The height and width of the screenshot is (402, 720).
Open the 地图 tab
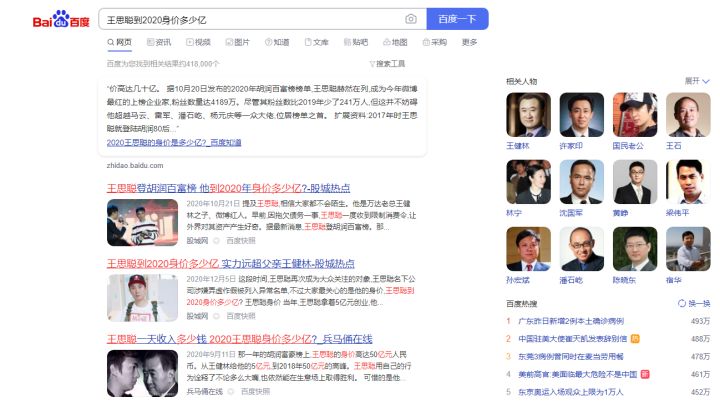[x=395, y=42]
